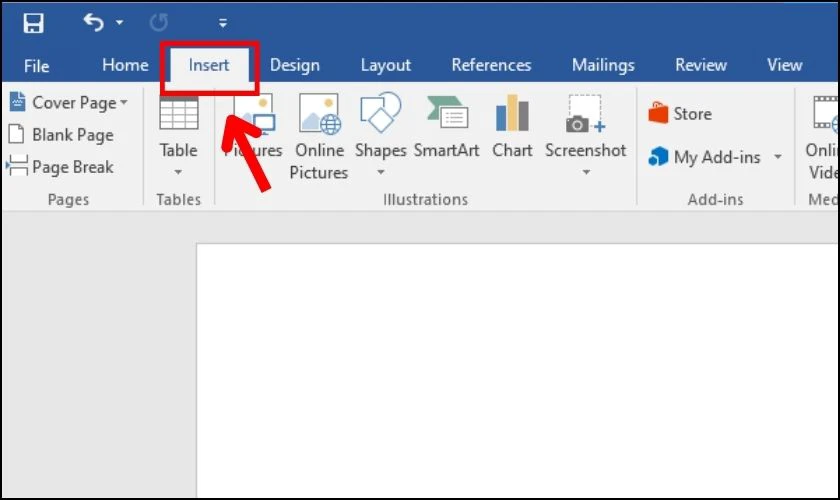This screenshot has height=500, width=840.
Task: Expand the Cover Page dropdown arrow
Action: coord(124,102)
